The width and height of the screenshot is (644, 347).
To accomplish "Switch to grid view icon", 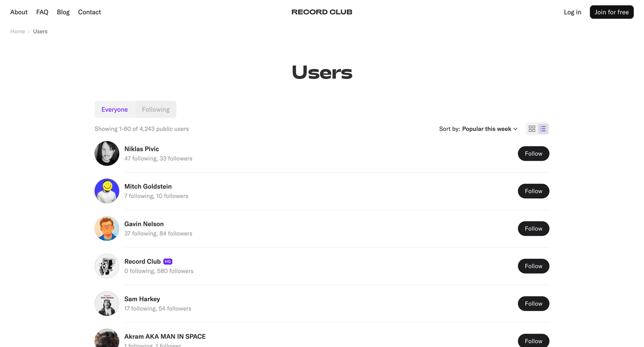I will point(532,129).
